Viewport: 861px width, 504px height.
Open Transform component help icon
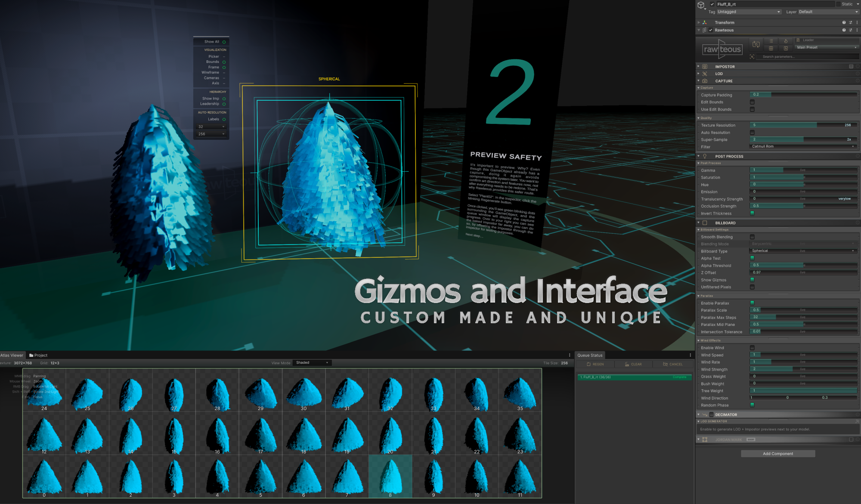pos(844,22)
